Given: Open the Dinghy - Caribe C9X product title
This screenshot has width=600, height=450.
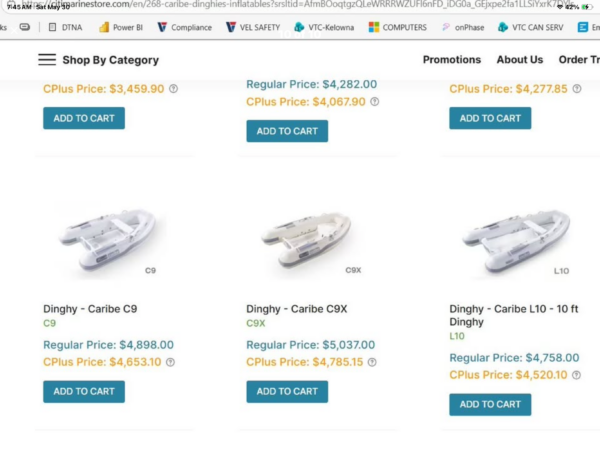Looking at the screenshot, I should [x=297, y=309].
